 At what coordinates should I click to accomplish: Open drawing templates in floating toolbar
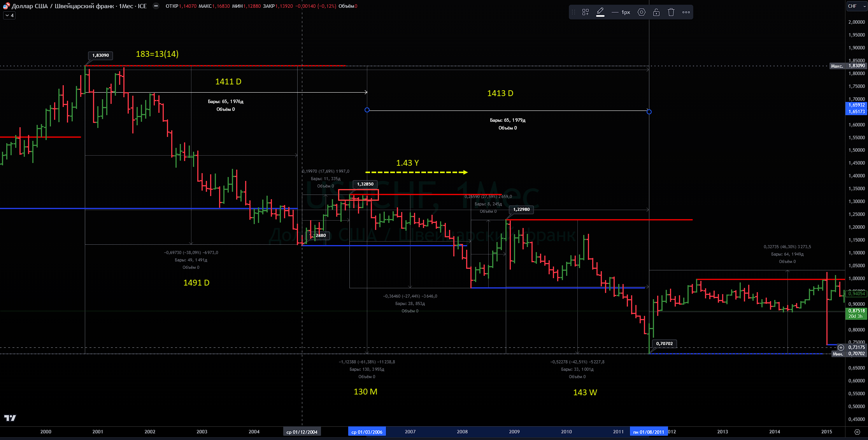(x=585, y=12)
